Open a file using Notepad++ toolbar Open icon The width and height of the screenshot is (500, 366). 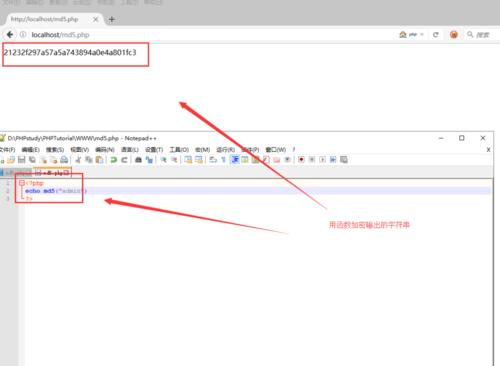pos(11,160)
